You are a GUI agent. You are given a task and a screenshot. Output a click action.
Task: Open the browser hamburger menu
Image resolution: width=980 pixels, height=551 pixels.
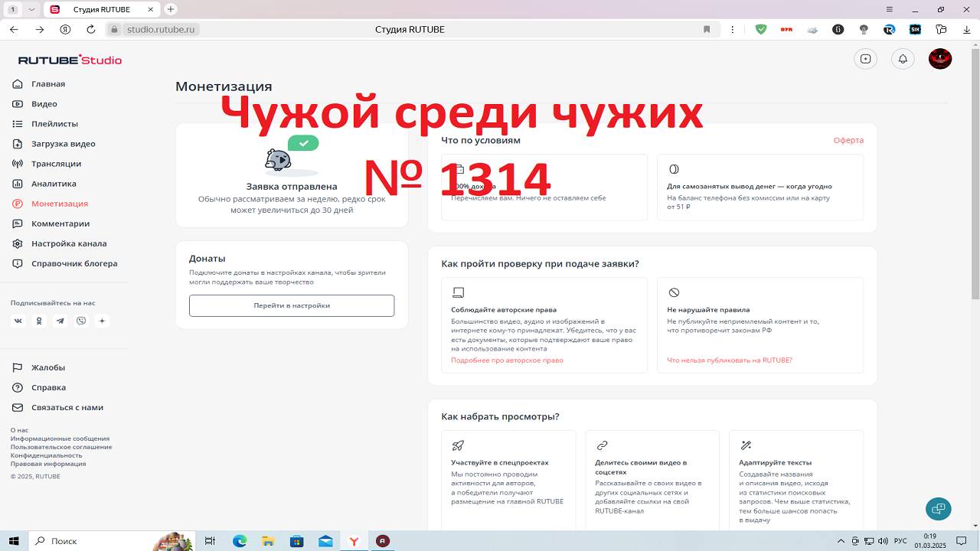pos(890,9)
